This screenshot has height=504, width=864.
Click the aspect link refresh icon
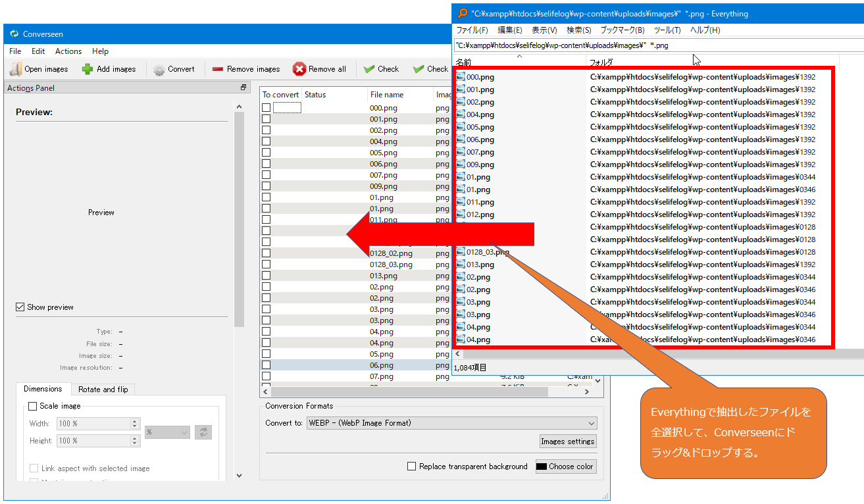click(203, 432)
